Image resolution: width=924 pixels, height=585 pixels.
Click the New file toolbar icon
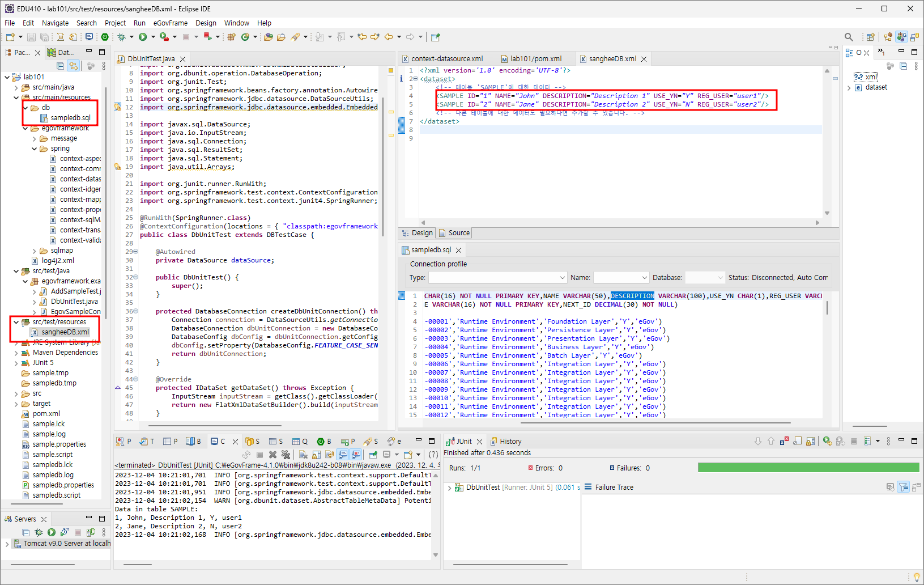coord(10,37)
